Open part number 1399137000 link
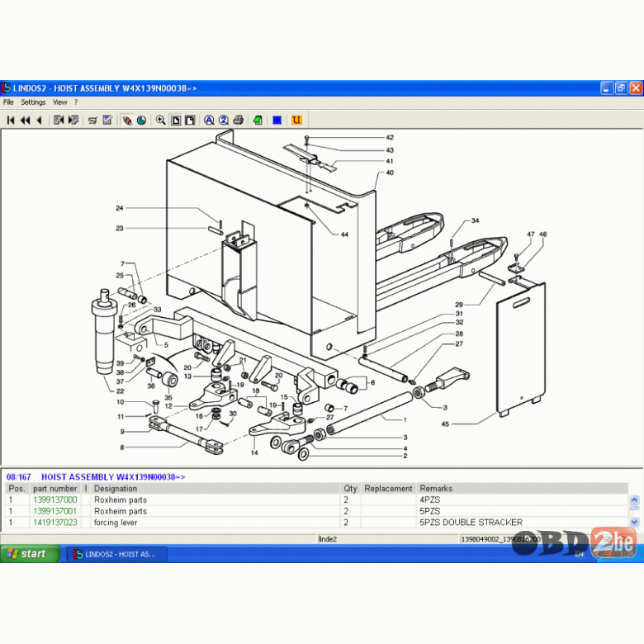Image resolution: width=644 pixels, height=644 pixels. (55, 500)
